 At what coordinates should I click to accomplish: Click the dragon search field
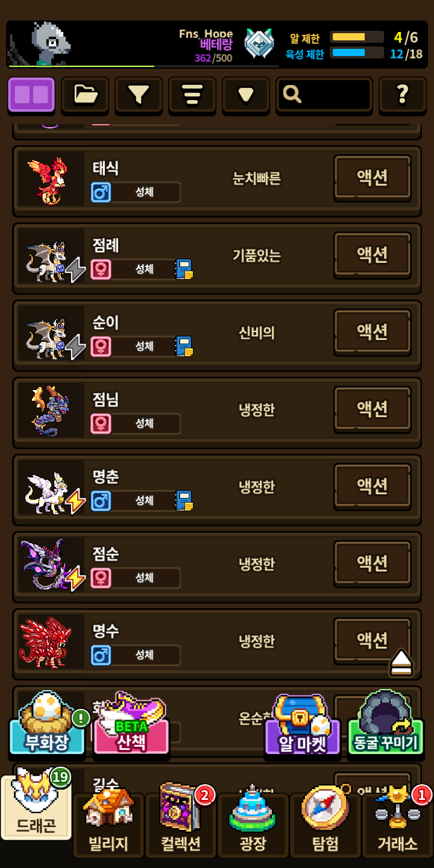(324, 95)
